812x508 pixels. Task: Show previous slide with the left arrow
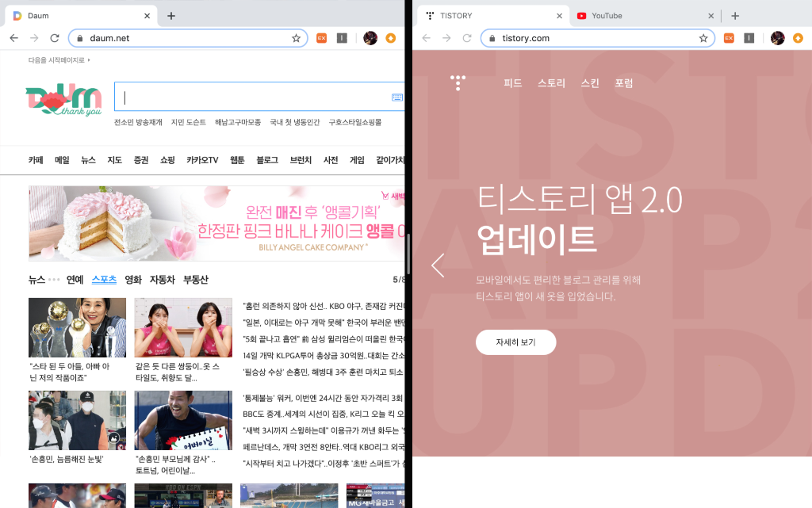pos(438,265)
